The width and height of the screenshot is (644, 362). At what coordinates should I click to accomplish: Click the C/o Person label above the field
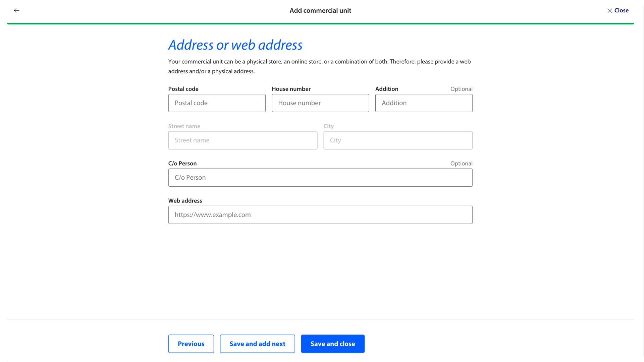pos(182,163)
